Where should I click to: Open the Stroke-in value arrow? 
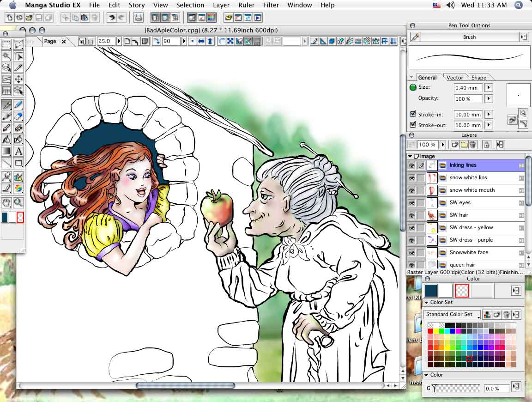tap(489, 115)
